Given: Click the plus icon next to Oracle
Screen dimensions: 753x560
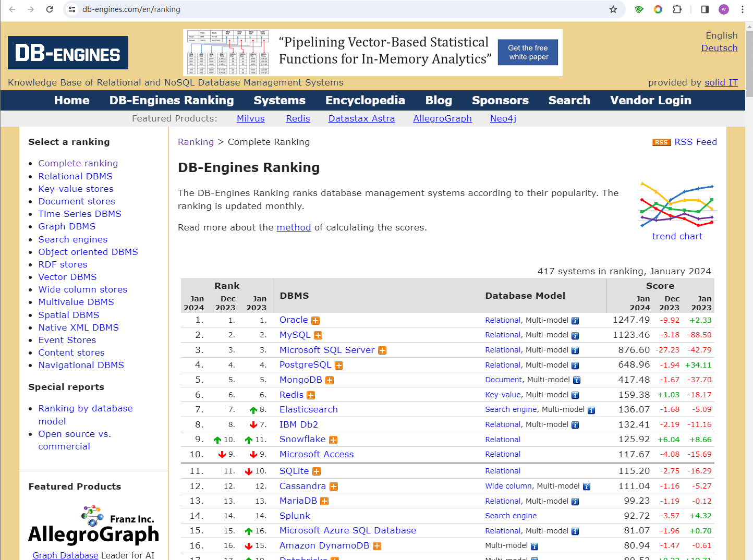Looking at the screenshot, I should [x=315, y=321].
